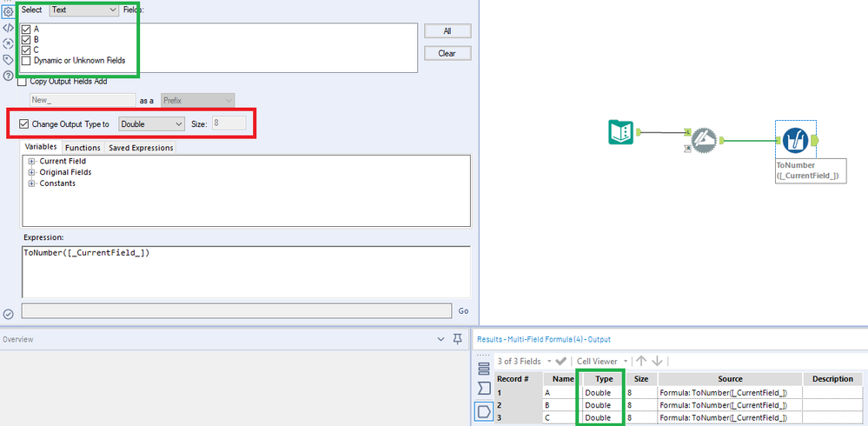The height and width of the screenshot is (426, 868).
Task: Select the Name cell B in row 2
Action: [x=562, y=405]
